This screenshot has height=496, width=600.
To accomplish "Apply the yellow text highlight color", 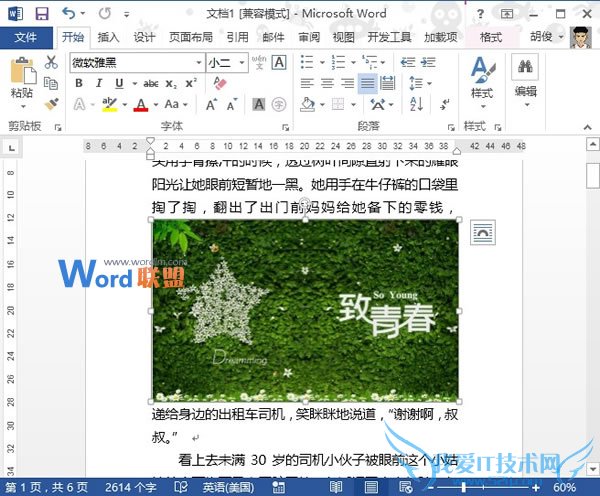I will pos(109,104).
